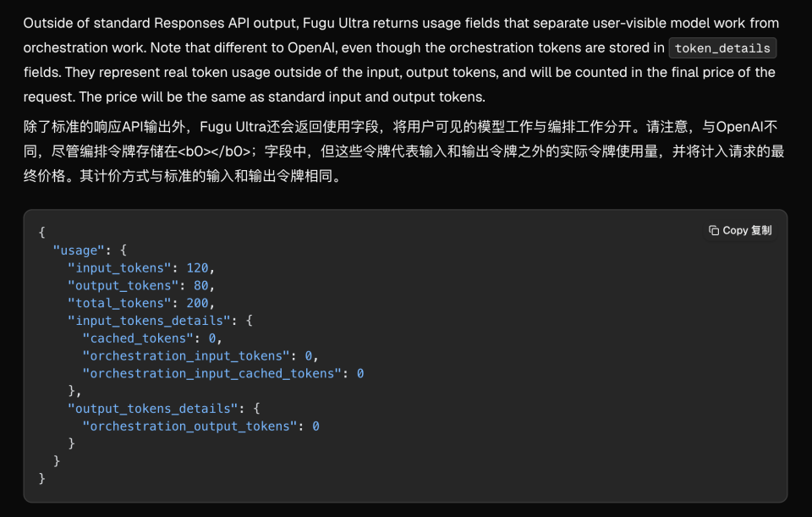812x517 pixels.
Task: Click the value 200 for total_tokens
Action: (197, 304)
